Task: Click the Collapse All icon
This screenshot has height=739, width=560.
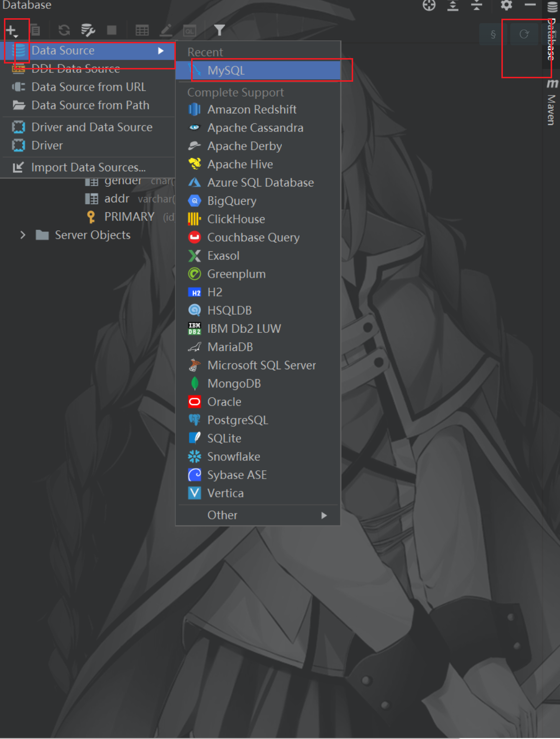Action: pos(477,5)
